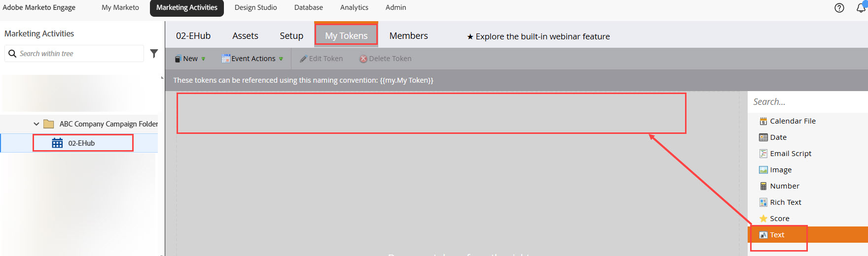Click the Search within tree field
868x256 pixels.
point(74,53)
